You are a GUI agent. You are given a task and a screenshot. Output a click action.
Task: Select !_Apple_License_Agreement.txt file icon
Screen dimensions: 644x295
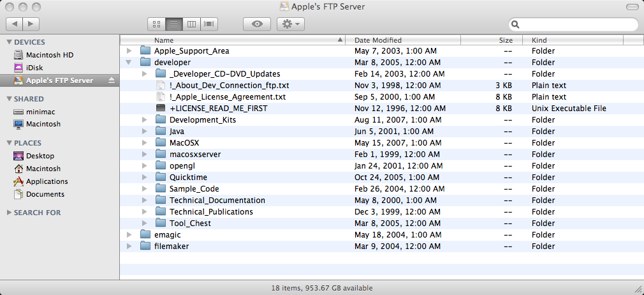click(161, 97)
